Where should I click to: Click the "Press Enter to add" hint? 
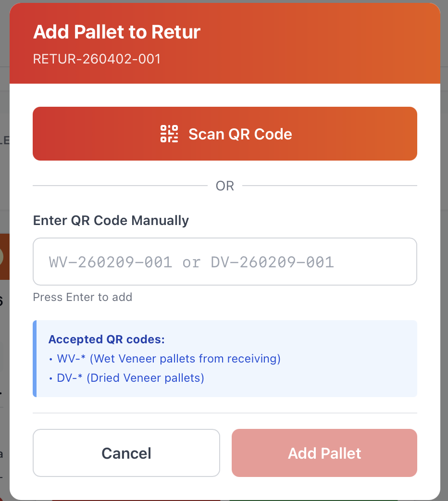(82, 297)
